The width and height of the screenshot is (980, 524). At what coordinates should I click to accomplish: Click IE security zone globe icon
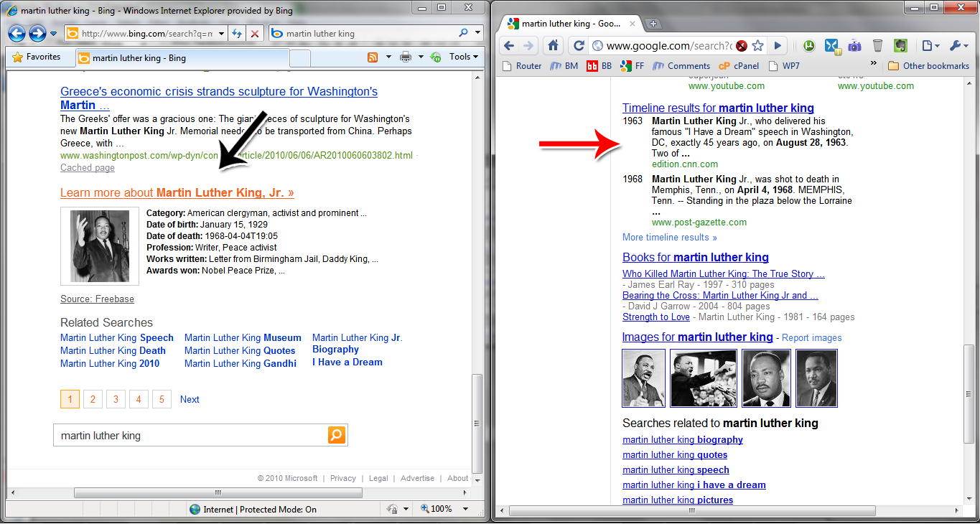point(195,509)
